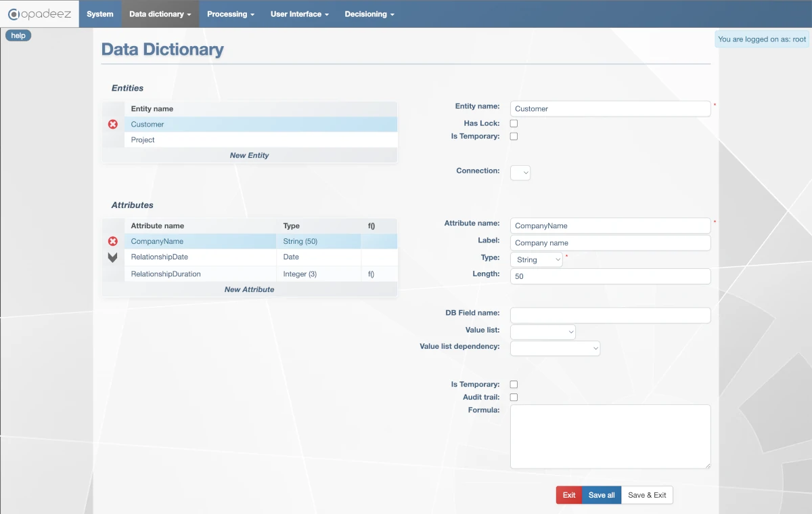The width and height of the screenshot is (812, 514).
Task: Click New Attribute
Action: point(250,289)
